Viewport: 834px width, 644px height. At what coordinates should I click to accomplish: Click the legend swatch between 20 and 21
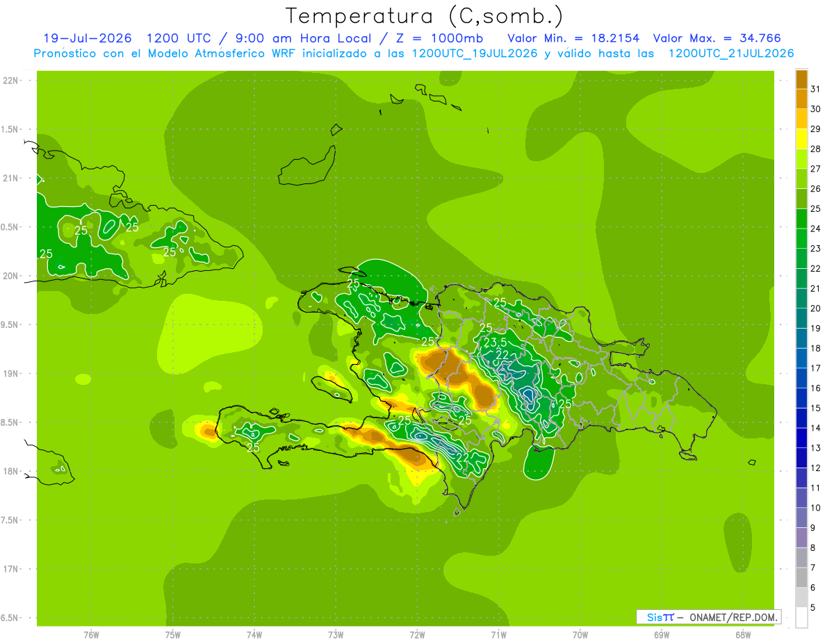pos(801,299)
